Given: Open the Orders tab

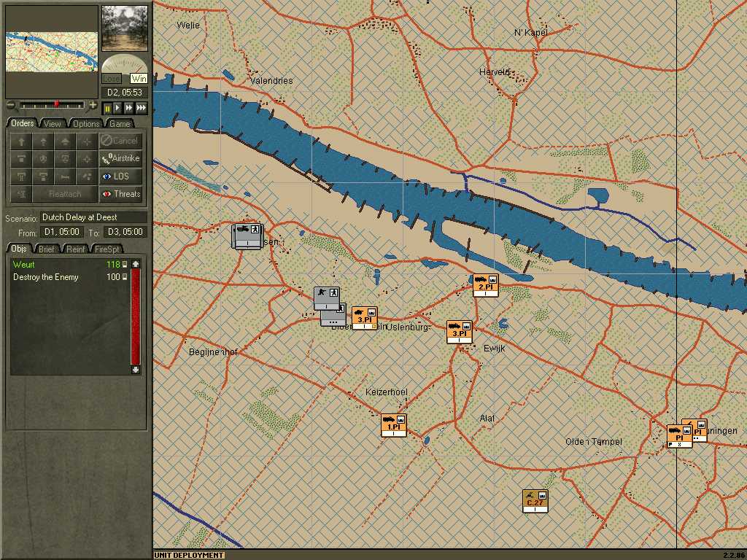Looking at the screenshot, I should 23,123.
